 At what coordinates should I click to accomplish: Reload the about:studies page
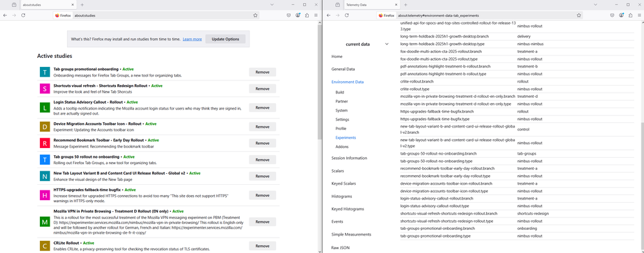(23, 15)
